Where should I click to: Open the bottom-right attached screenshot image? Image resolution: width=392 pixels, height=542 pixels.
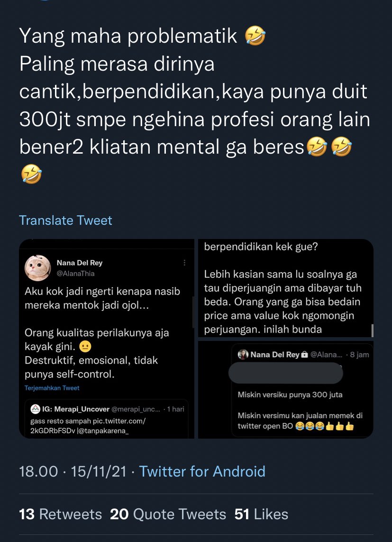(286, 390)
